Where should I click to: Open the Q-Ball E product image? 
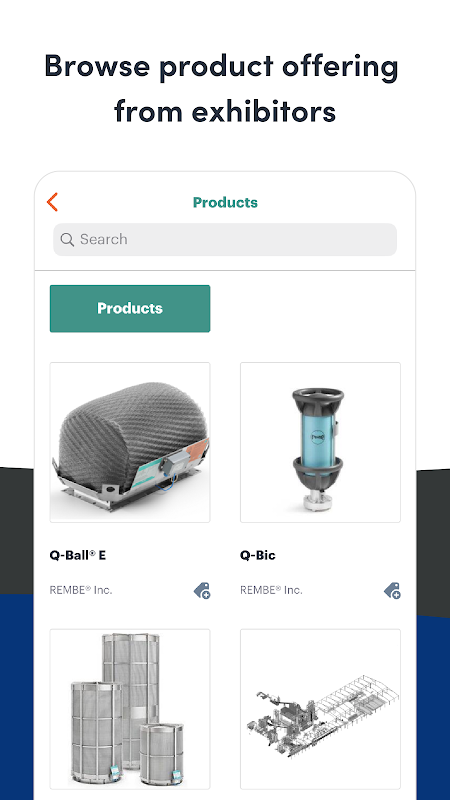(130, 442)
